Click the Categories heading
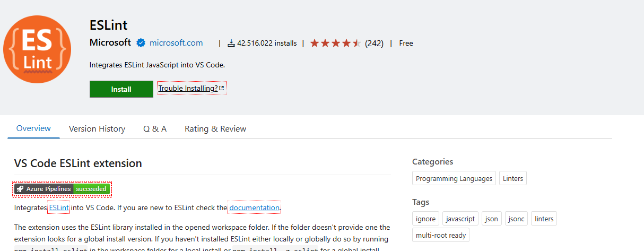The height and width of the screenshot is (251, 644). click(433, 161)
